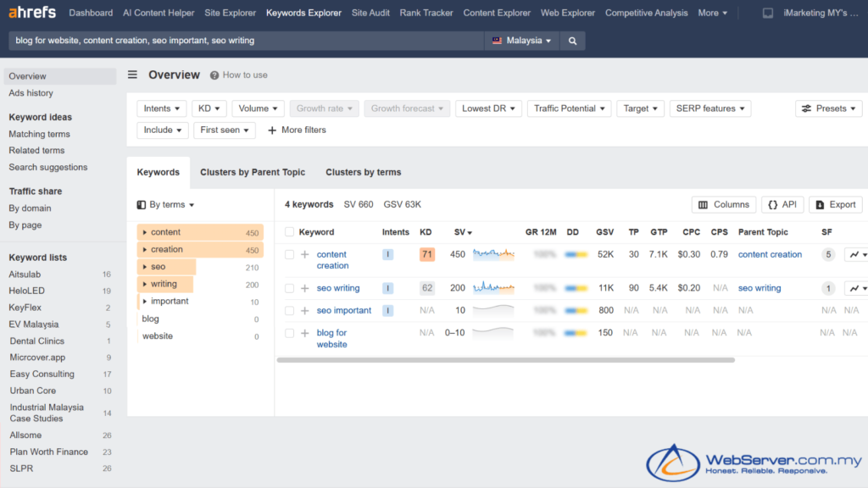Click intent badge for content creation
868x488 pixels.
(387, 254)
